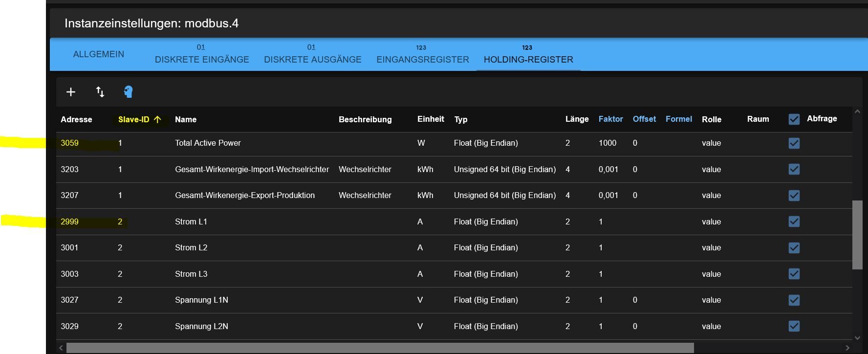Click vertical scrollbar up arrow

(857, 111)
